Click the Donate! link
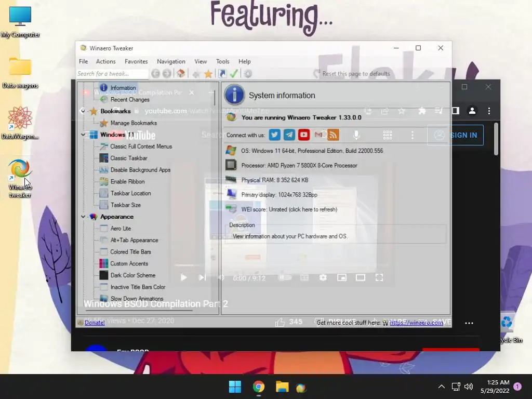Image resolution: width=532 pixels, height=399 pixels. coord(95,323)
